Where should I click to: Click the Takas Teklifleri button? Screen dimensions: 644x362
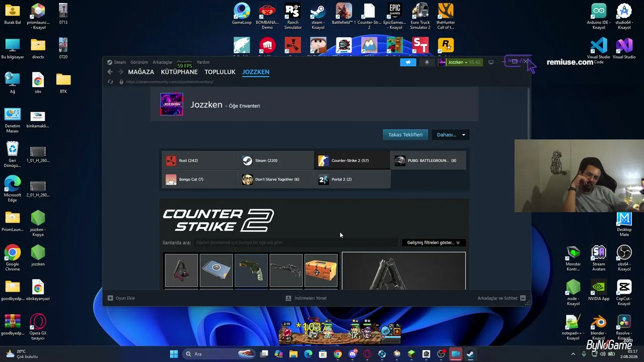pos(405,135)
